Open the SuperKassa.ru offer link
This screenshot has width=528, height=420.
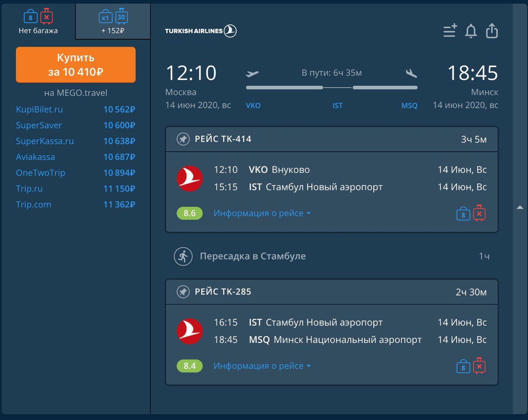click(x=45, y=141)
